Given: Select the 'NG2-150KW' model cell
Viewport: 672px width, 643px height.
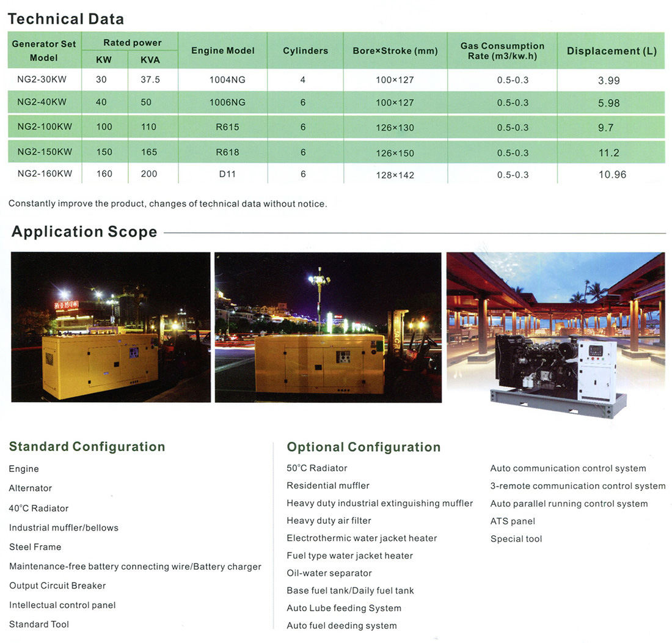Looking at the screenshot, I should (45, 152).
